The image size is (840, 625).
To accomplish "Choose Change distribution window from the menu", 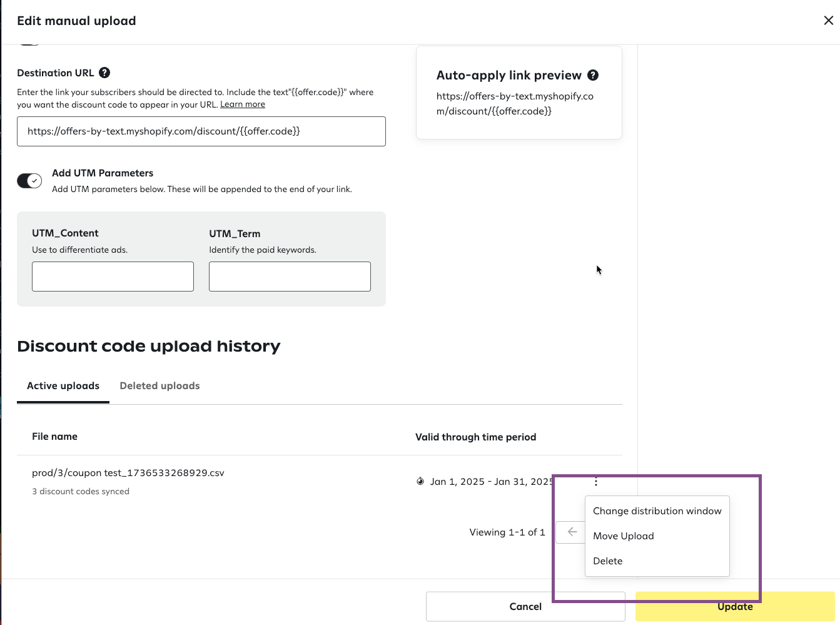I will (x=657, y=511).
